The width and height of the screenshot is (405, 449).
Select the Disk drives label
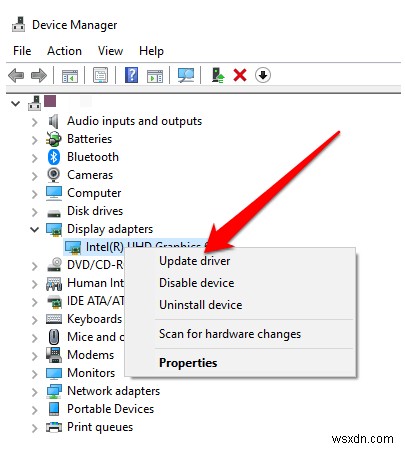95,211
